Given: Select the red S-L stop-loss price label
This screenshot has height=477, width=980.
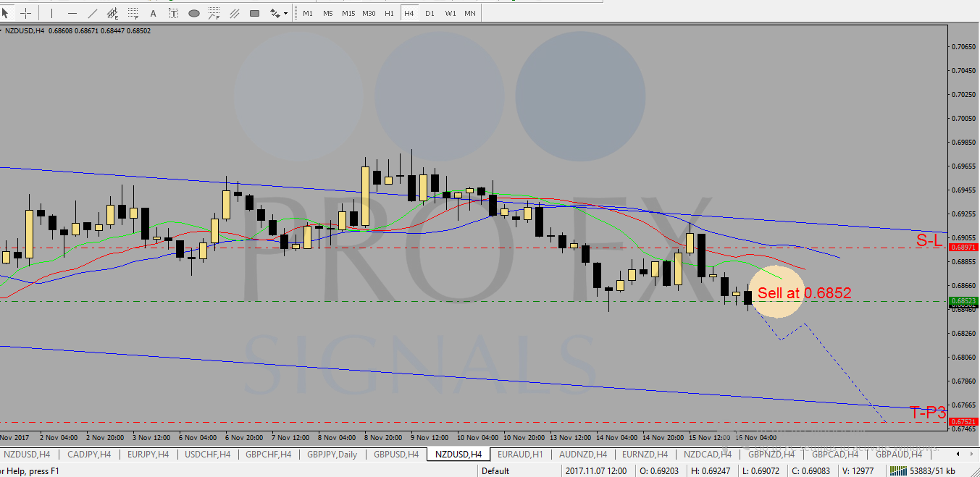Looking at the screenshot, I should tap(929, 241).
